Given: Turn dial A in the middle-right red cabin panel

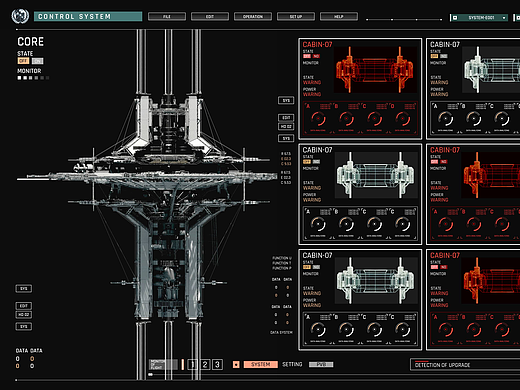Looking at the screenshot, I should [x=446, y=224].
